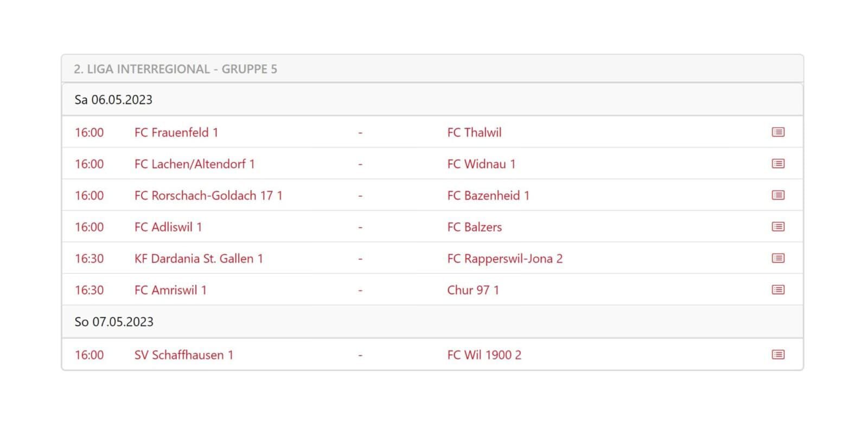Open FC Rorschach-Goldach 17 1 team link
This screenshot has width=868, height=423.
coord(208,195)
